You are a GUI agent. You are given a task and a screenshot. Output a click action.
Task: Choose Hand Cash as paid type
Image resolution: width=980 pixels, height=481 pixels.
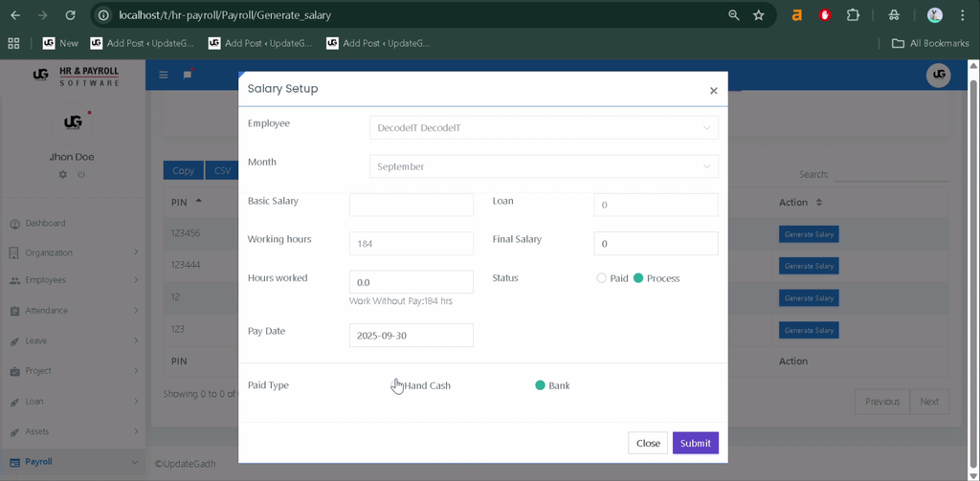(395, 385)
